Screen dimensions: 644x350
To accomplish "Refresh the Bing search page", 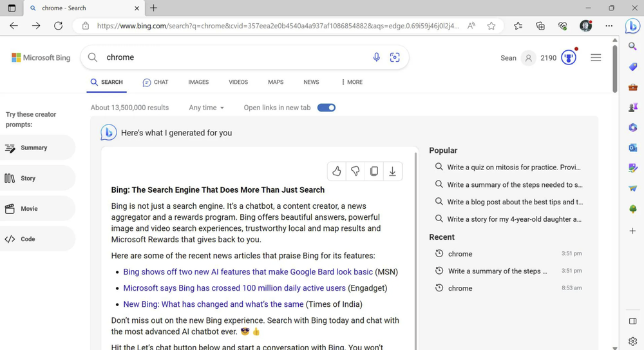I will pos(59,26).
